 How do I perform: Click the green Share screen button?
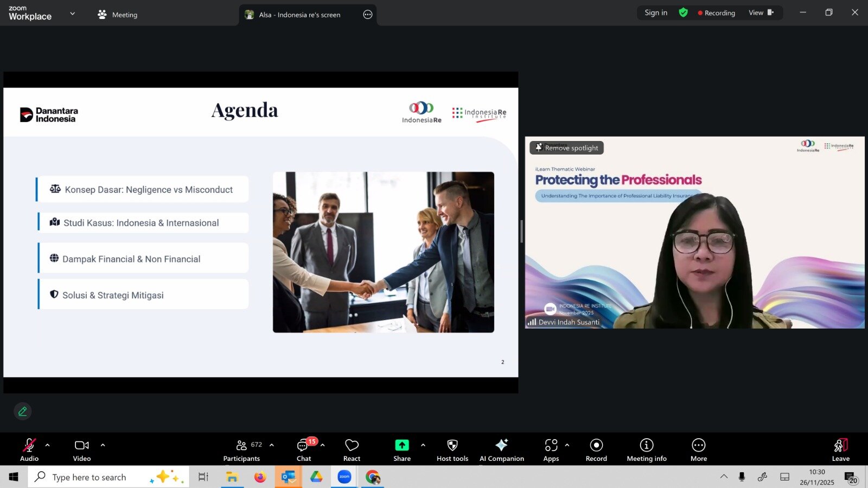pos(402,450)
